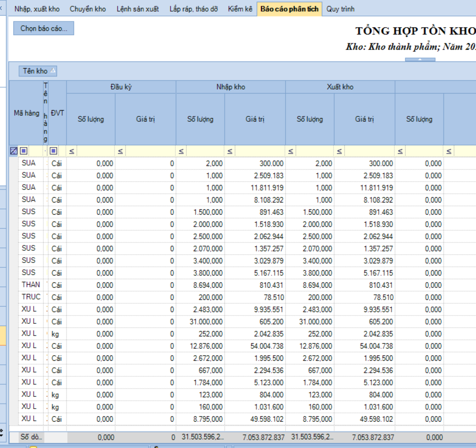Click footer total 31.503.596,2... under Xuất kho

[x=312, y=437]
